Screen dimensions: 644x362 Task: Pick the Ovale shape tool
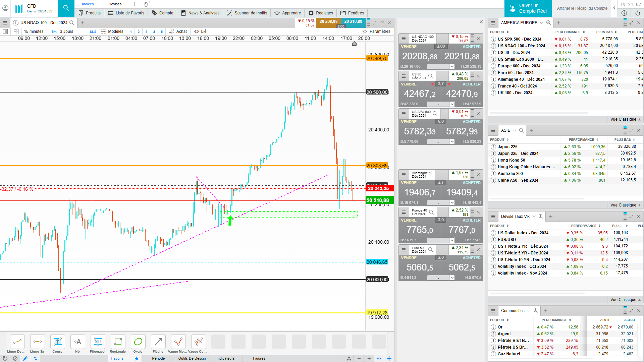click(138, 342)
